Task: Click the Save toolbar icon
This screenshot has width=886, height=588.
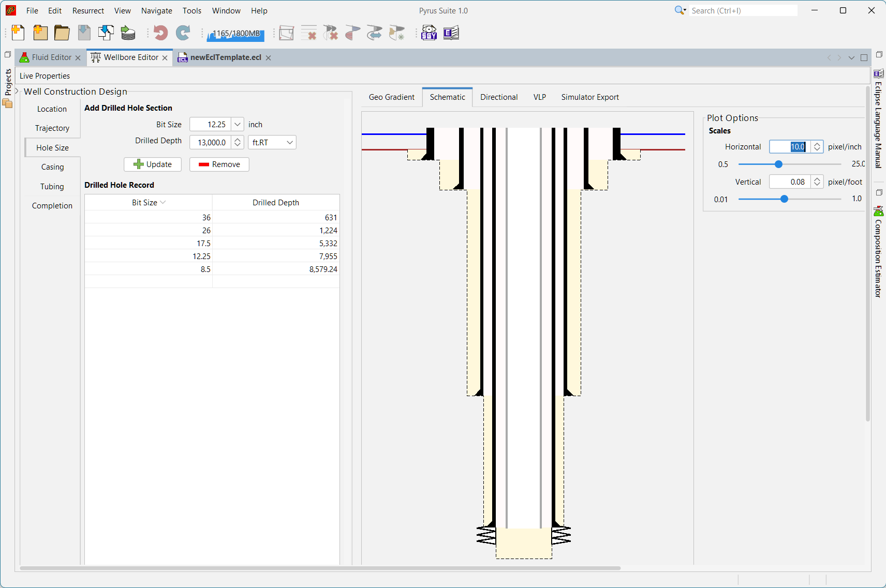Action: pyautogui.click(x=84, y=33)
